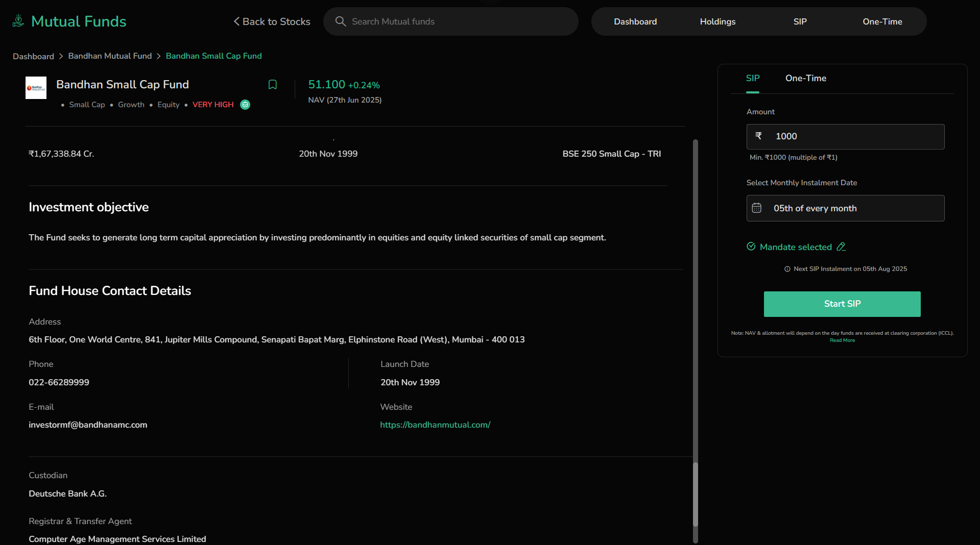
Task: Open the One-Time nav tab
Action: 882,21
